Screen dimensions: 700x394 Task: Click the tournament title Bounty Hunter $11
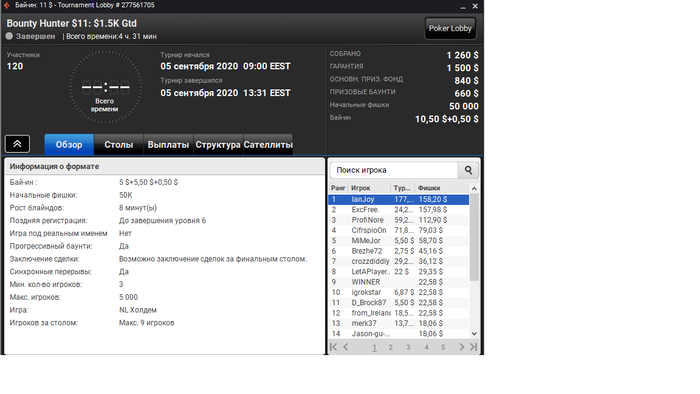point(71,23)
